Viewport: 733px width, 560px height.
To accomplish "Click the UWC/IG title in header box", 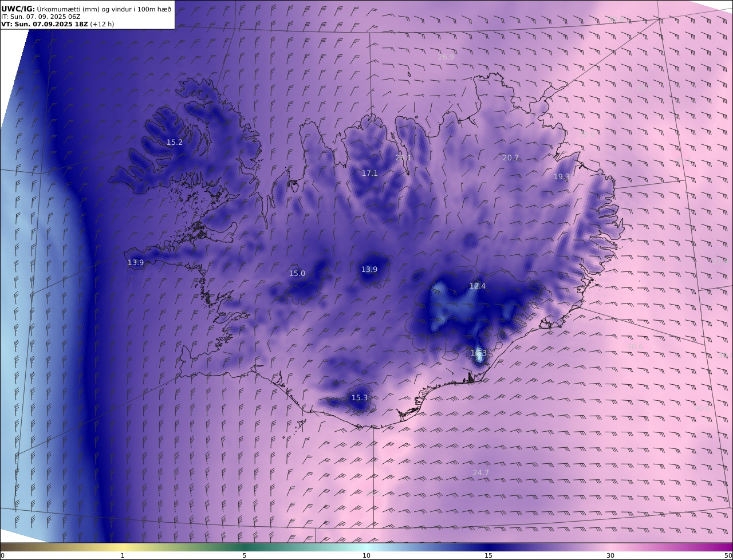I will tap(18, 9).
